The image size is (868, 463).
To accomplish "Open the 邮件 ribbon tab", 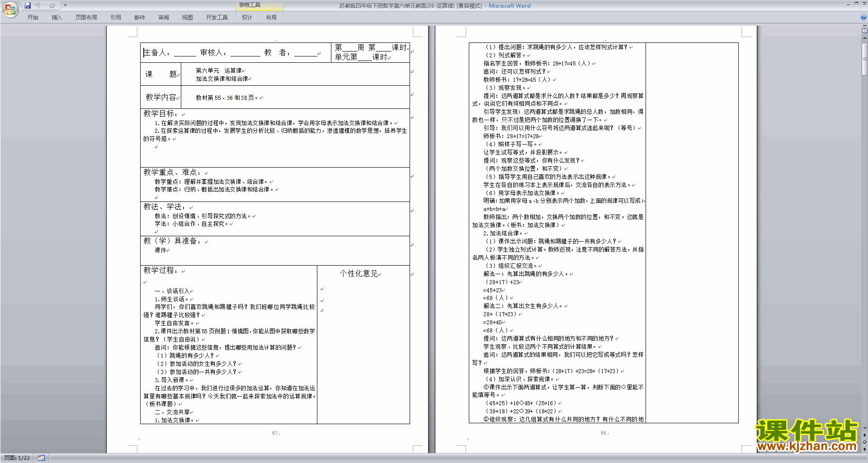I will click(140, 18).
